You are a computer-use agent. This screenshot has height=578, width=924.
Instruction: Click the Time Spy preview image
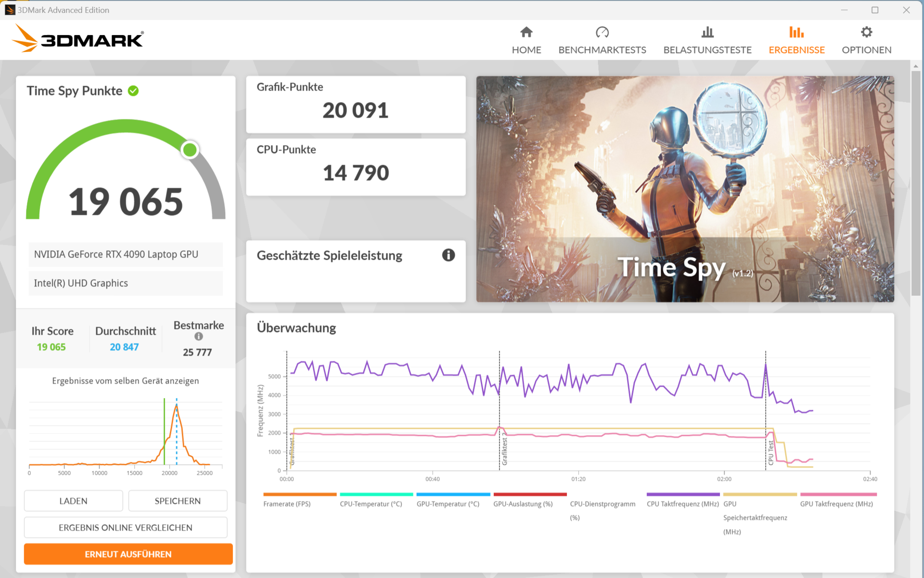685,189
